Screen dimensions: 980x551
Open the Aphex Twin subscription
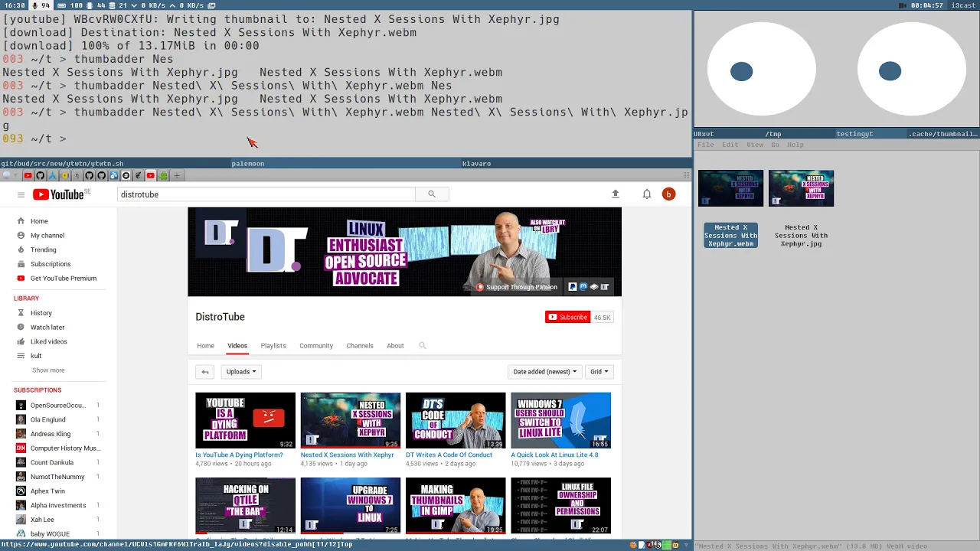click(47, 491)
